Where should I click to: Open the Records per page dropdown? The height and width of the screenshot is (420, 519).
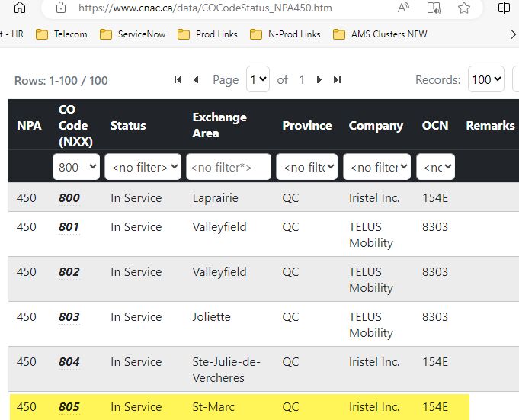[486, 79]
